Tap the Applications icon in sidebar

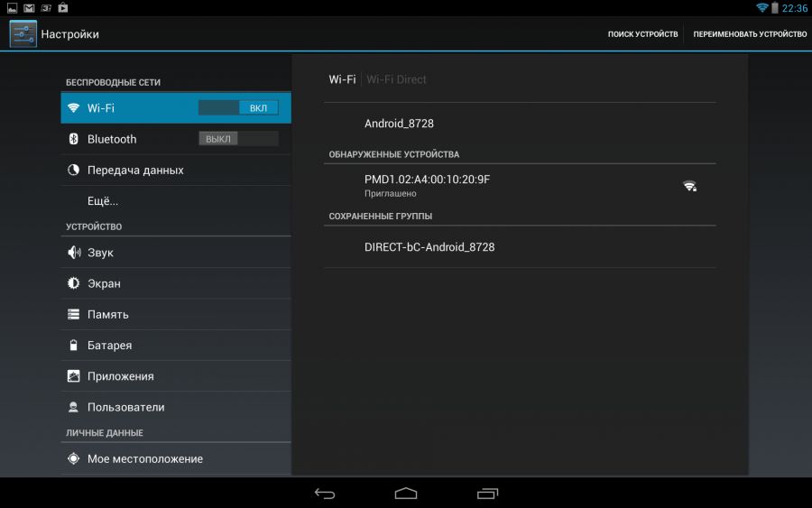(74, 376)
